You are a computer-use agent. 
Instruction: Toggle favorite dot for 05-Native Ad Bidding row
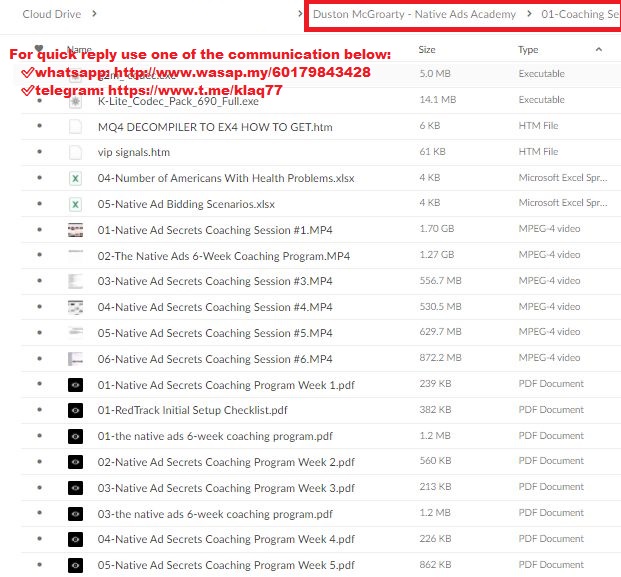(39, 204)
